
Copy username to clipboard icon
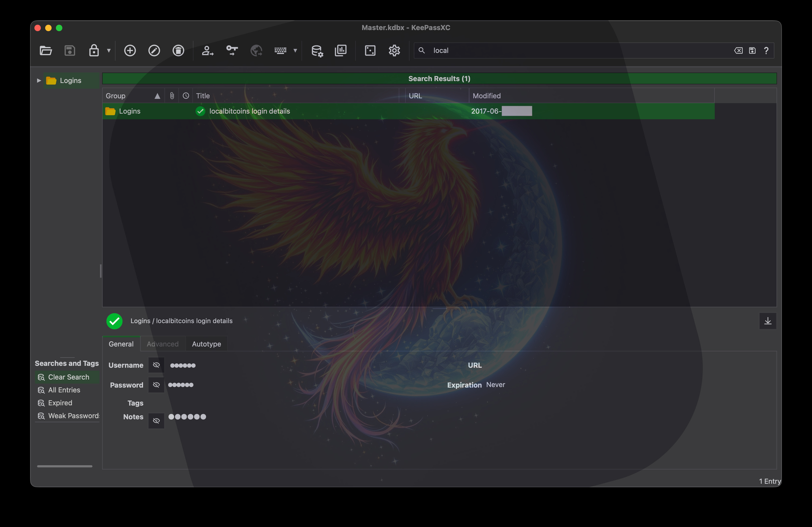coord(207,50)
